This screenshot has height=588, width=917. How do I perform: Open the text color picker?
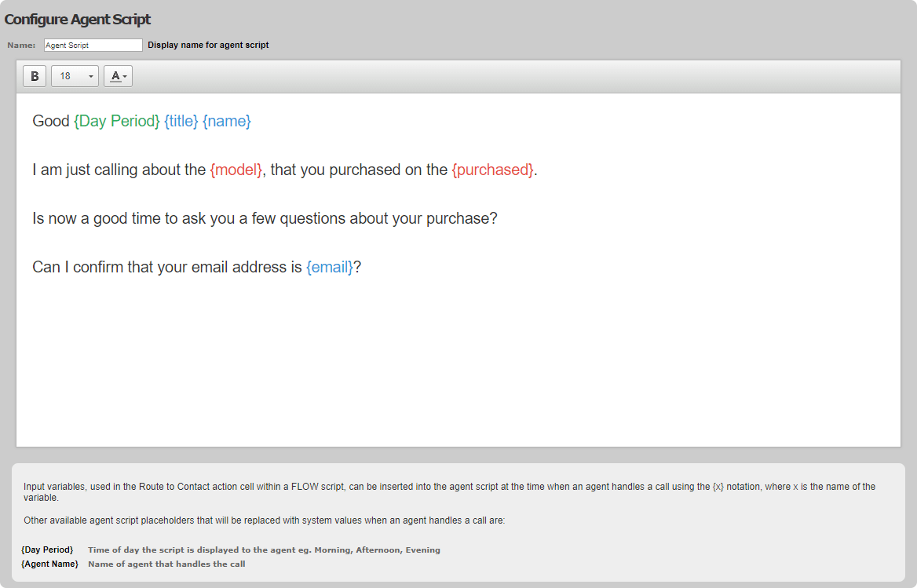(x=118, y=76)
